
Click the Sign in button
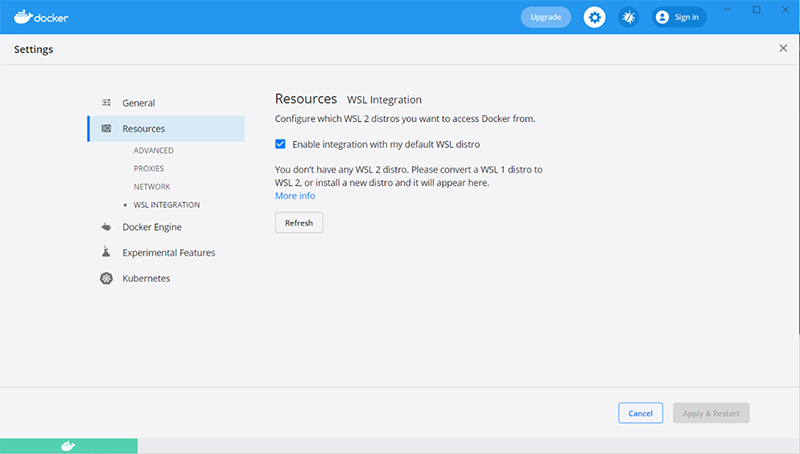coord(679,17)
